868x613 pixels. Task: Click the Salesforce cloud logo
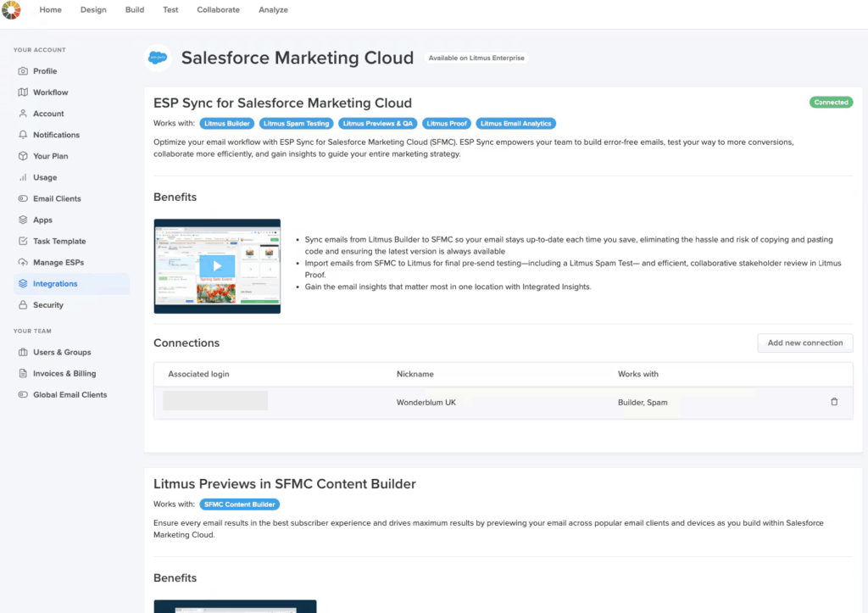(158, 58)
